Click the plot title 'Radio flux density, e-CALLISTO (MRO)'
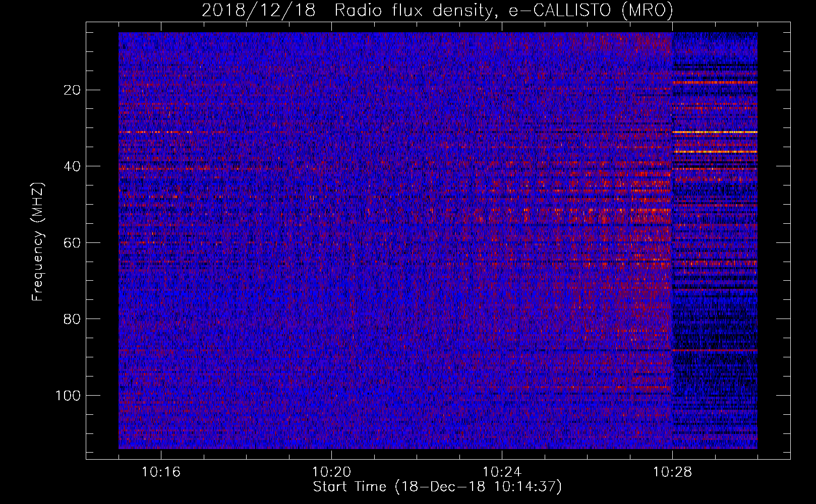Viewport: 816px width, 504px height. coord(503,10)
